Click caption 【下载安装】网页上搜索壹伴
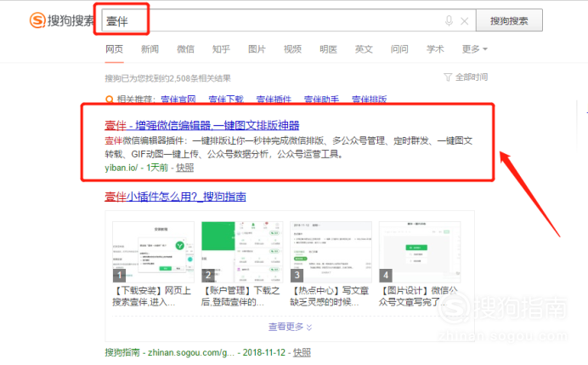The height and width of the screenshot is (365, 588). pyautogui.click(x=152, y=296)
